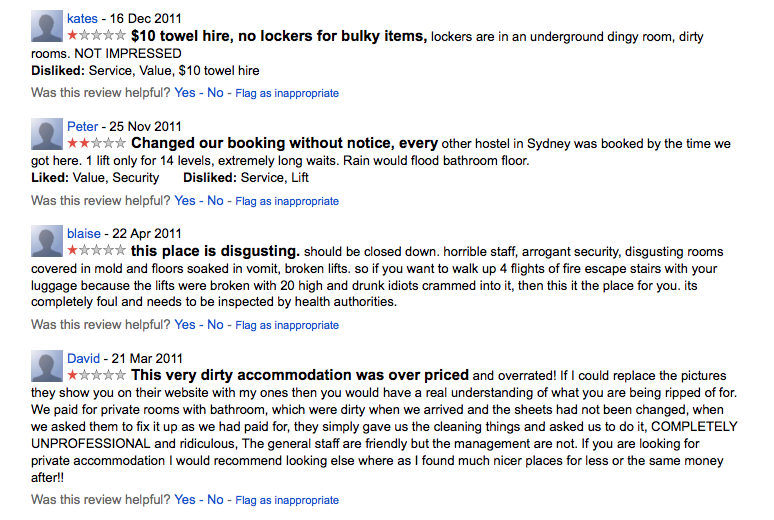Flag blaise's review as inappropriate
The height and width of the screenshot is (520, 774).
click(x=287, y=325)
